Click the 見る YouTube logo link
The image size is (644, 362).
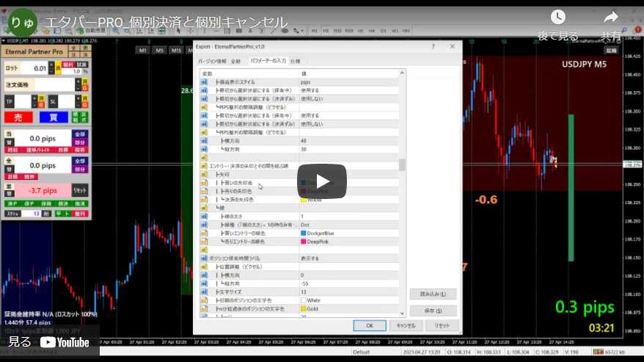[49, 342]
